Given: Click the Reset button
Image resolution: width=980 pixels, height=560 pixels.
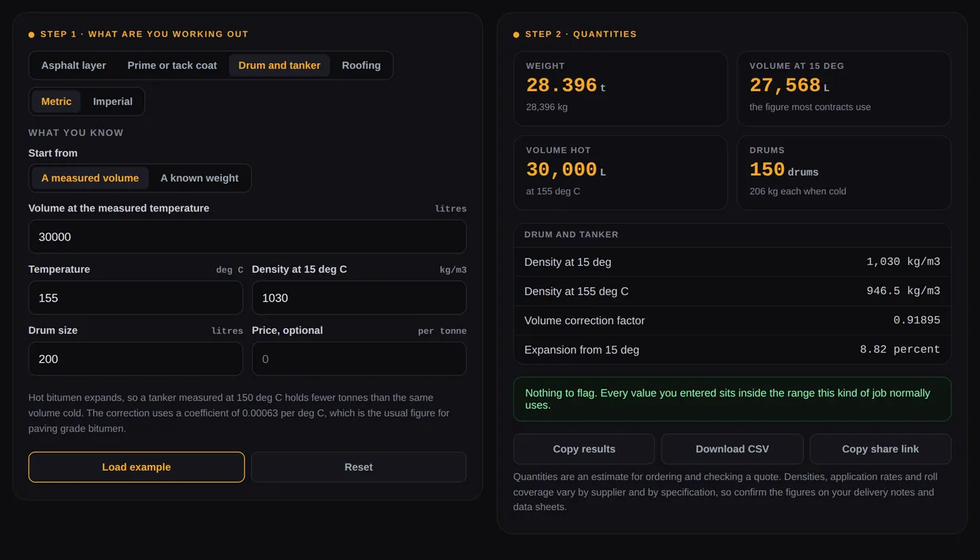Looking at the screenshot, I should [x=359, y=467].
